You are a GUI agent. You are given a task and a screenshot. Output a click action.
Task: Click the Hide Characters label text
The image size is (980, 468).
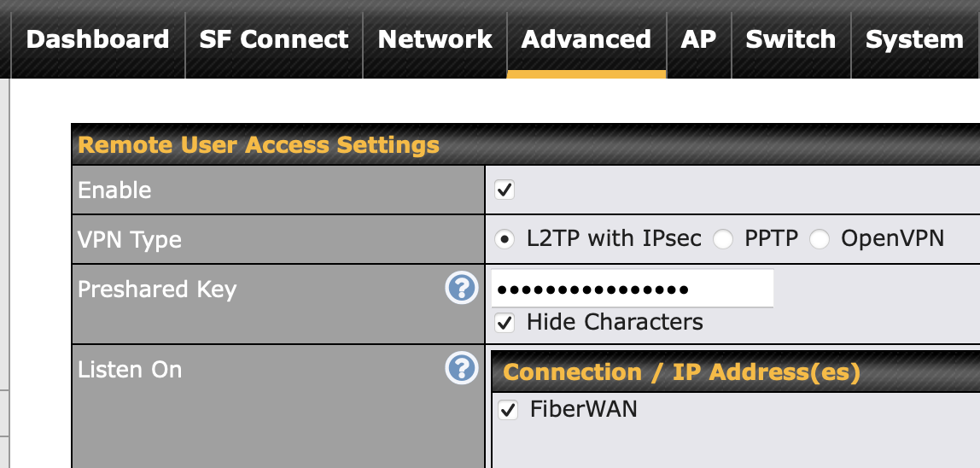click(x=615, y=322)
